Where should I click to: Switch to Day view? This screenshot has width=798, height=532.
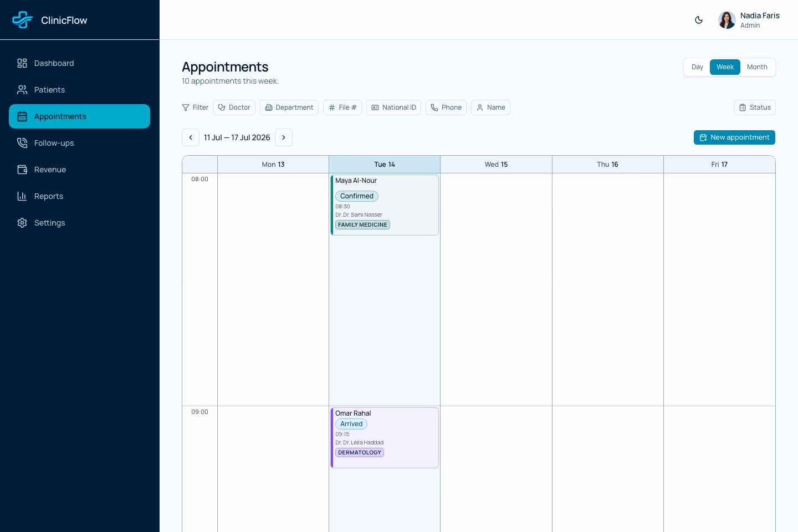[x=697, y=67]
